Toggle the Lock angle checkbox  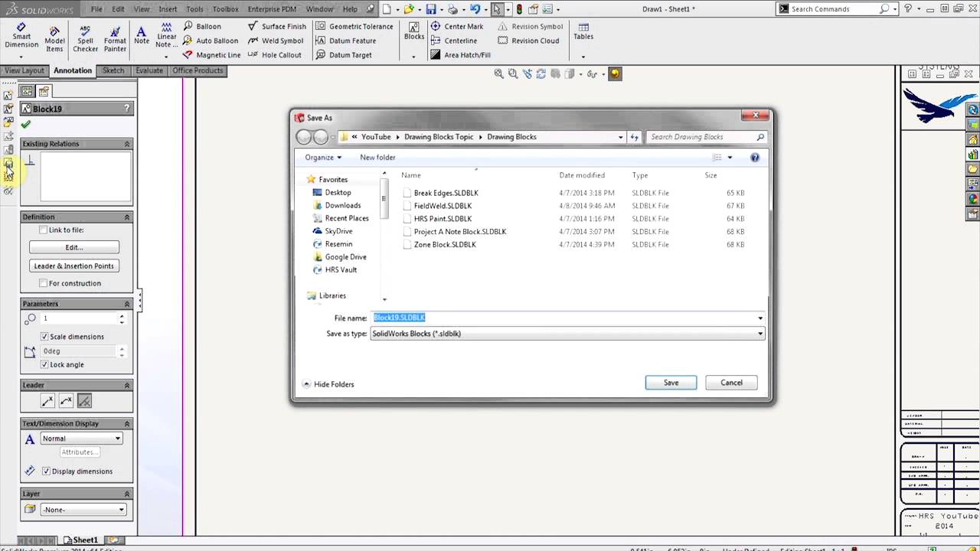pos(44,364)
